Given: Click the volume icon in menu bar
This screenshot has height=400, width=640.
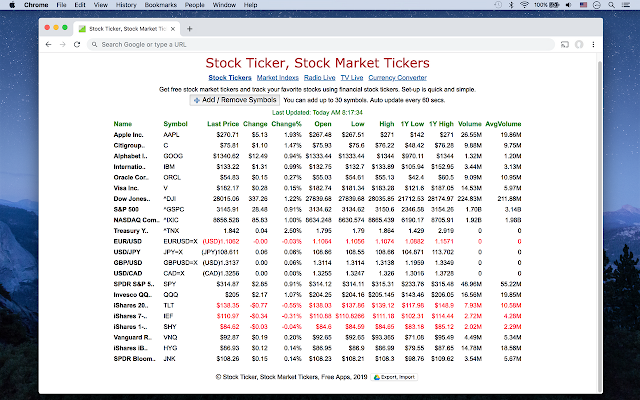Looking at the screenshot, I should (569, 5).
